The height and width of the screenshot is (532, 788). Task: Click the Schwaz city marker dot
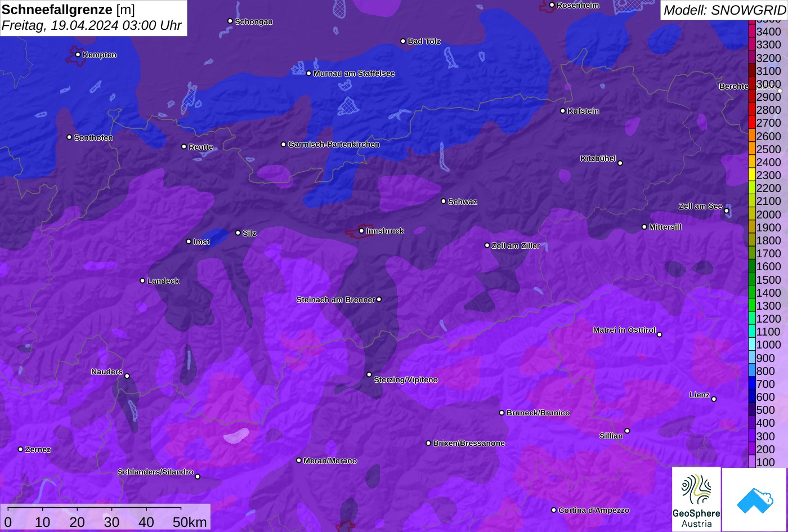click(444, 201)
